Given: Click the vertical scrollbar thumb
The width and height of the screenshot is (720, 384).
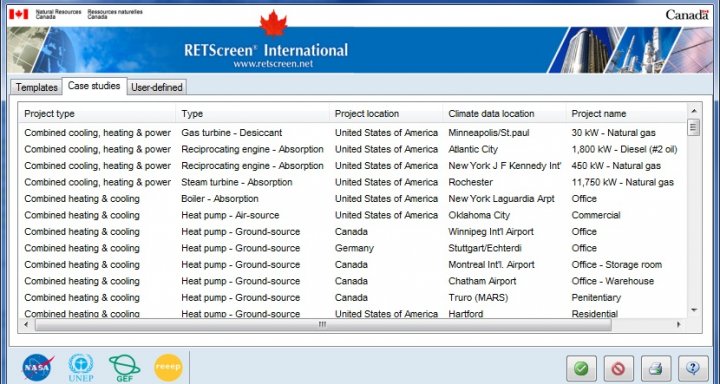Looking at the screenshot, I should (x=694, y=127).
